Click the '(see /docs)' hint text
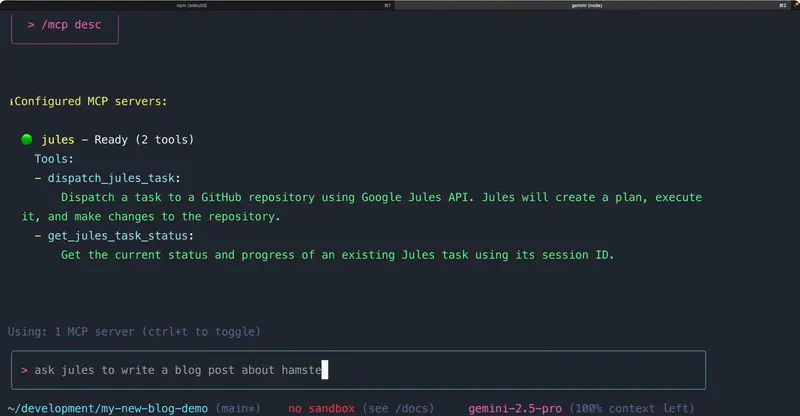 click(398, 408)
